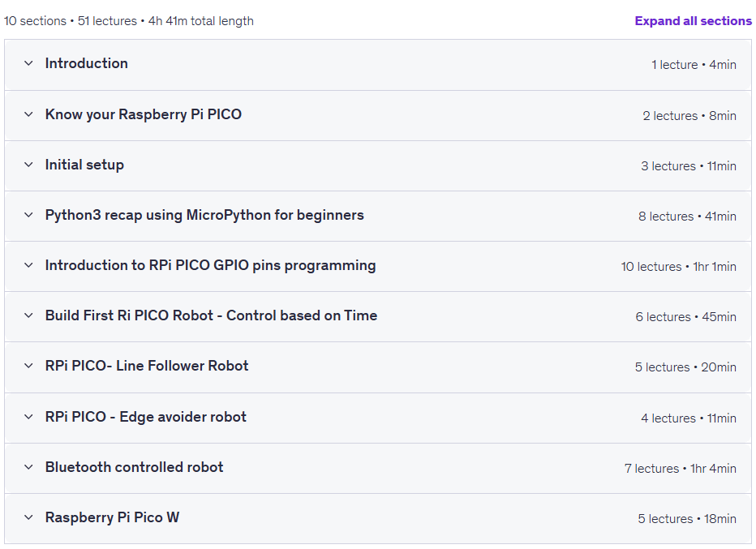Click the '5 lectures • 18min' label
This screenshot has height=549, width=756.
(x=687, y=519)
